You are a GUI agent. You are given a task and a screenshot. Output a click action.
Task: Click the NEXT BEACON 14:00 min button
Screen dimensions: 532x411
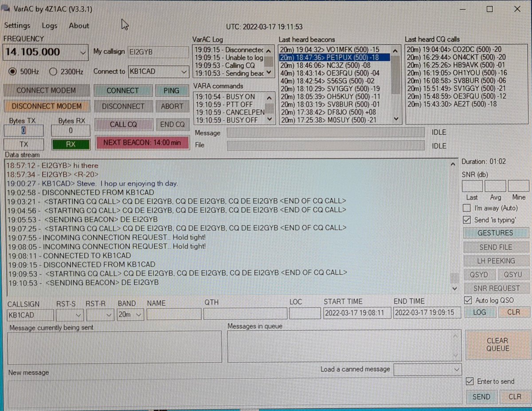tap(142, 142)
